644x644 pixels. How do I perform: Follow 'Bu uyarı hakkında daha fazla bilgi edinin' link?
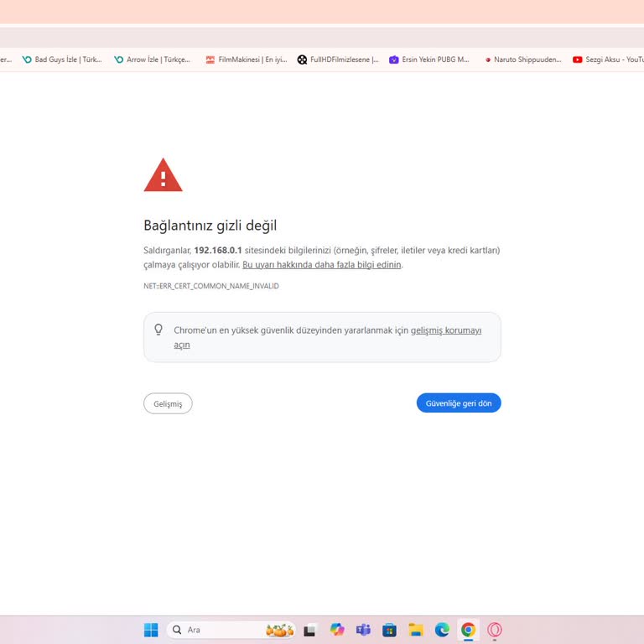coord(322,264)
